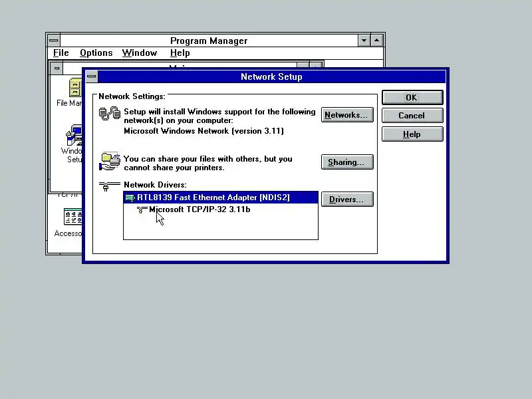Open Help for Network Setup
The width and height of the screenshot is (532, 399).
click(412, 134)
